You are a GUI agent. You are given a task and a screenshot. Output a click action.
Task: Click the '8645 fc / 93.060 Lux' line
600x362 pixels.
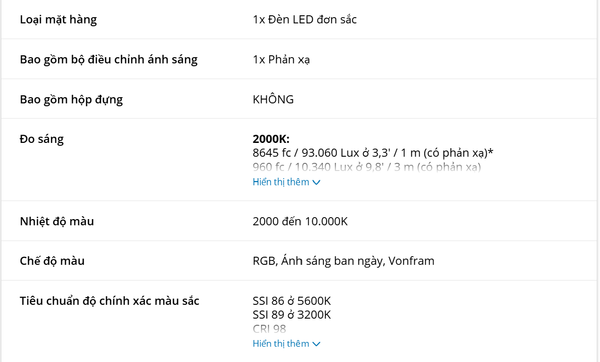pyautogui.click(x=373, y=153)
